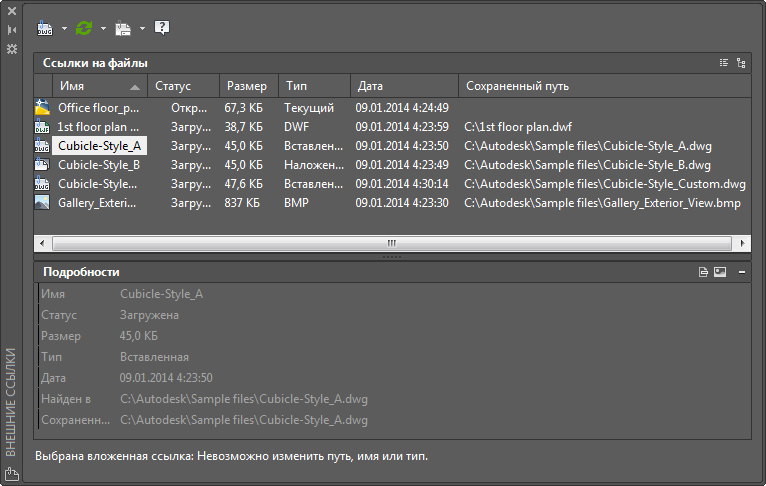Sort by the Статус column header

pyautogui.click(x=184, y=86)
